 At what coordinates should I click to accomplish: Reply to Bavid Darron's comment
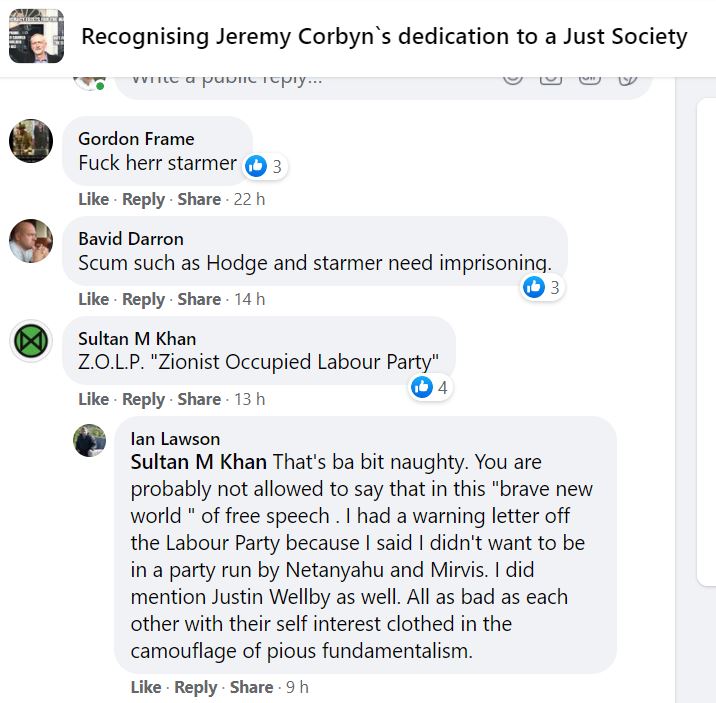click(x=143, y=299)
